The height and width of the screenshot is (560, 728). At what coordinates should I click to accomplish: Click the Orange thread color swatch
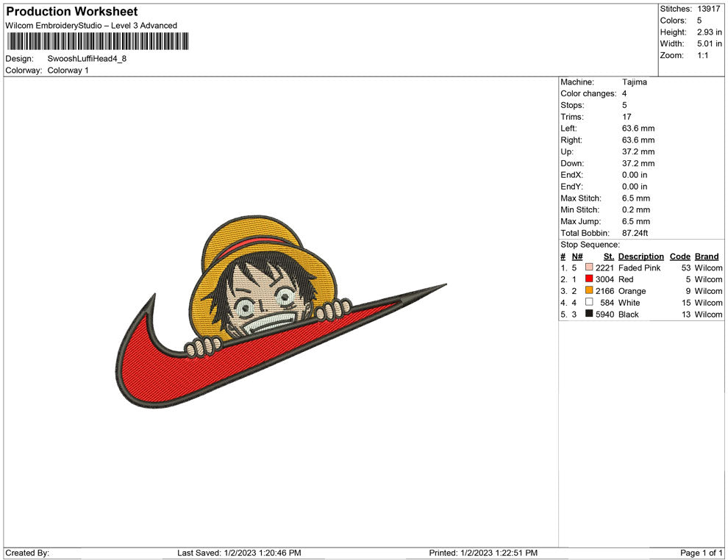click(x=589, y=290)
